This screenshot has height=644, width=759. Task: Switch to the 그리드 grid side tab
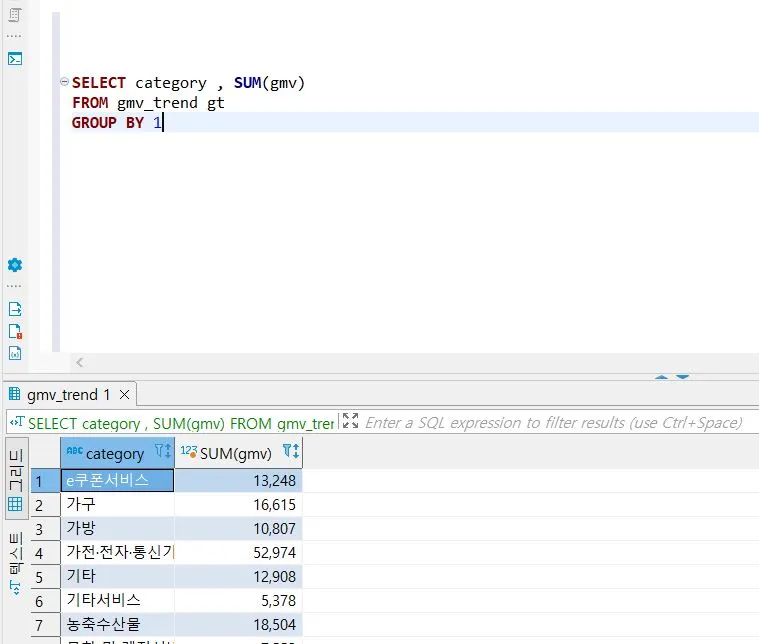[16, 478]
